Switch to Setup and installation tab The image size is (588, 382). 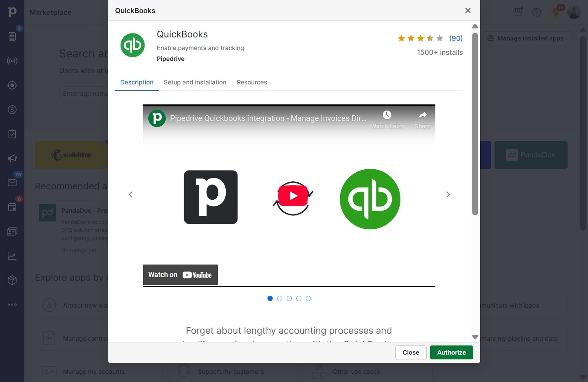(x=195, y=82)
